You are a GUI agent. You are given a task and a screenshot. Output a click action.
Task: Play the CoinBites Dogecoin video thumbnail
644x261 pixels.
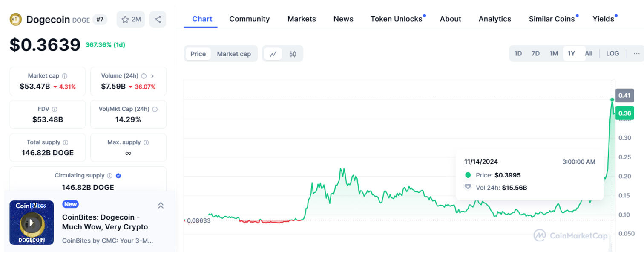[32, 223]
